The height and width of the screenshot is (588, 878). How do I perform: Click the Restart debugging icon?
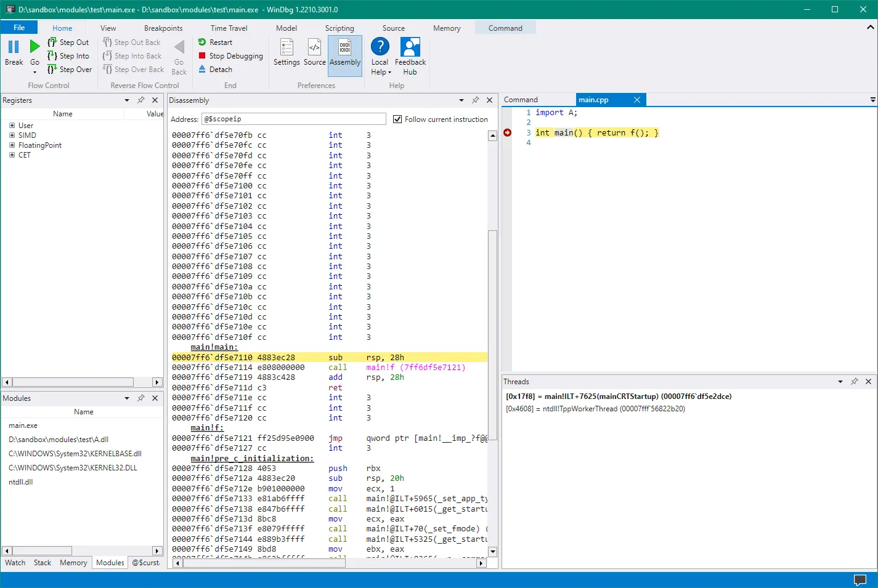(202, 42)
